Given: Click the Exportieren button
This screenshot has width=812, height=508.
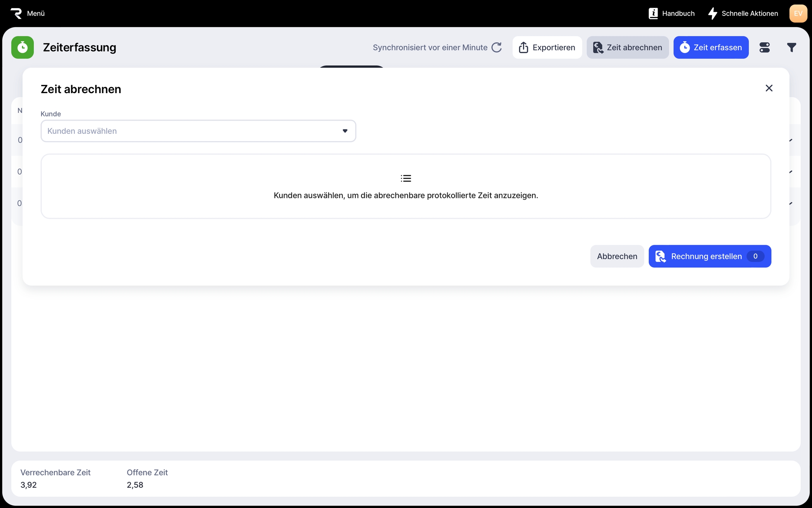Looking at the screenshot, I should 547,47.
